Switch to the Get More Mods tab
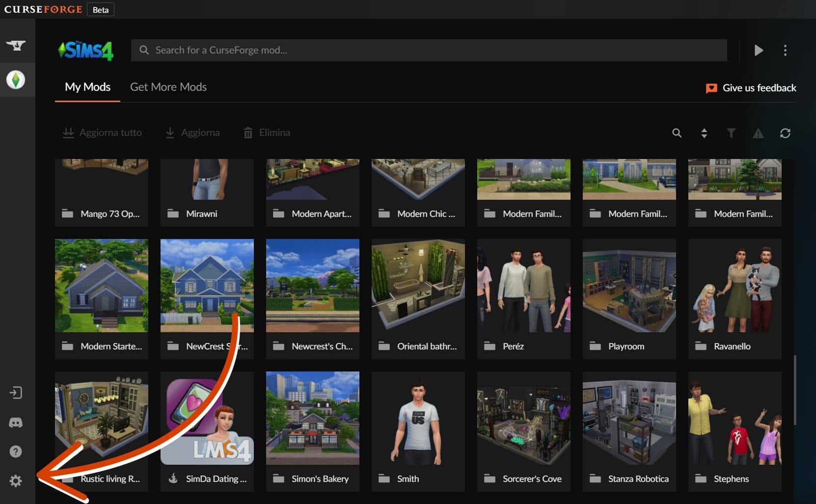The image size is (816, 504). [168, 87]
